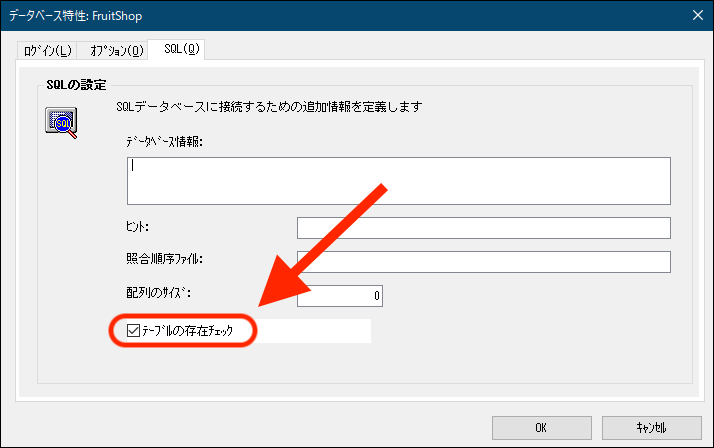Click the データベース情報 label

point(165,141)
